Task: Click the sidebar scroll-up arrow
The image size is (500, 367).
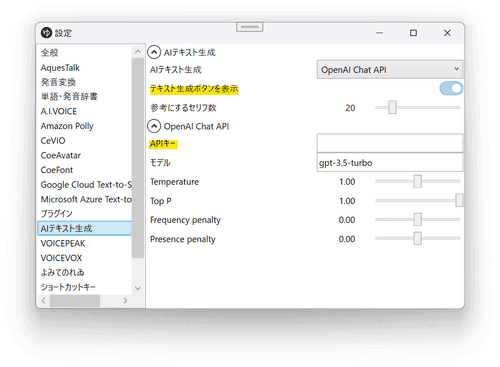Action: tap(138, 52)
